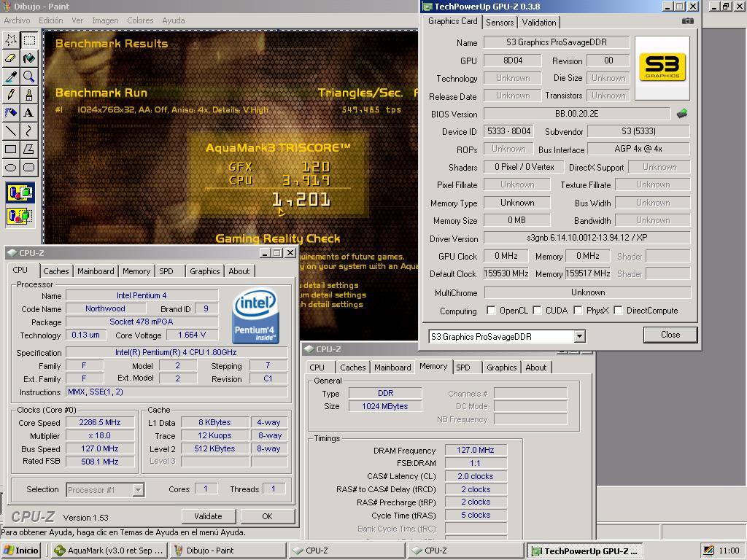Click the BIOS Version field BB.00.20.2E
Viewport: 747px width, 560px height.
click(x=577, y=113)
